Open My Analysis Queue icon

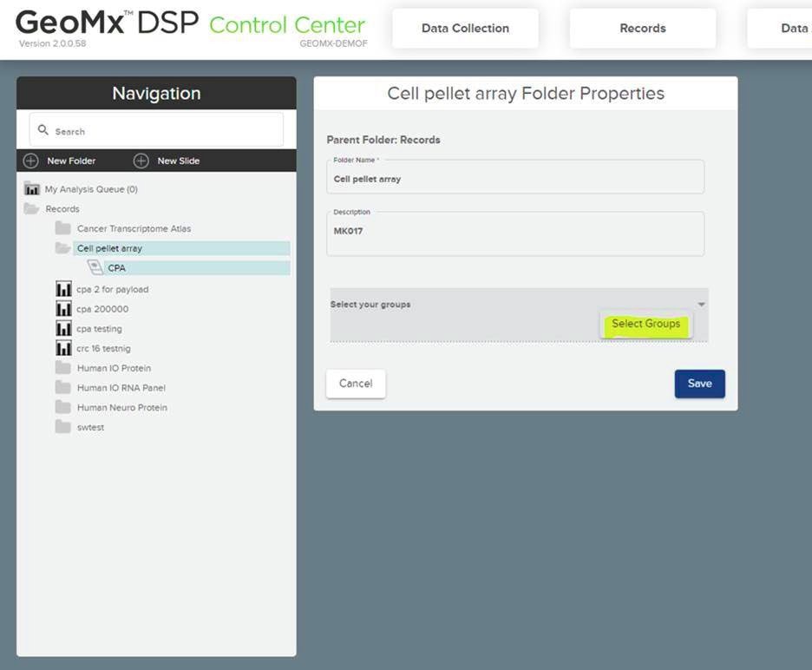(x=32, y=189)
